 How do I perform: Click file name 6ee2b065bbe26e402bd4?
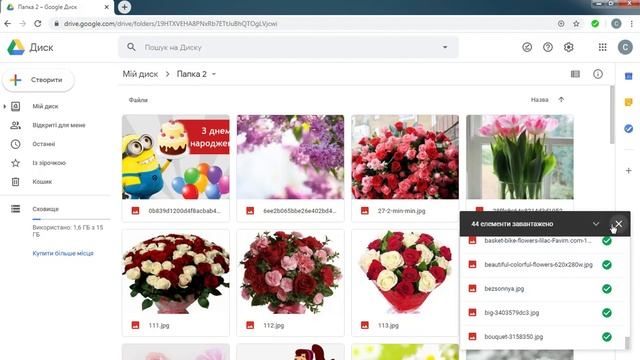click(300, 211)
